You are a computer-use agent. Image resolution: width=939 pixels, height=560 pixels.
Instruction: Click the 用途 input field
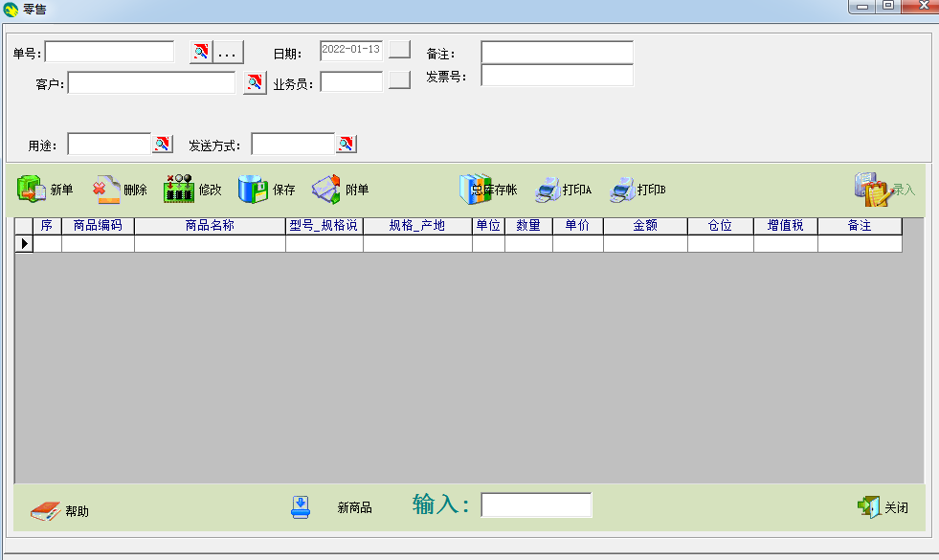[109, 144]
